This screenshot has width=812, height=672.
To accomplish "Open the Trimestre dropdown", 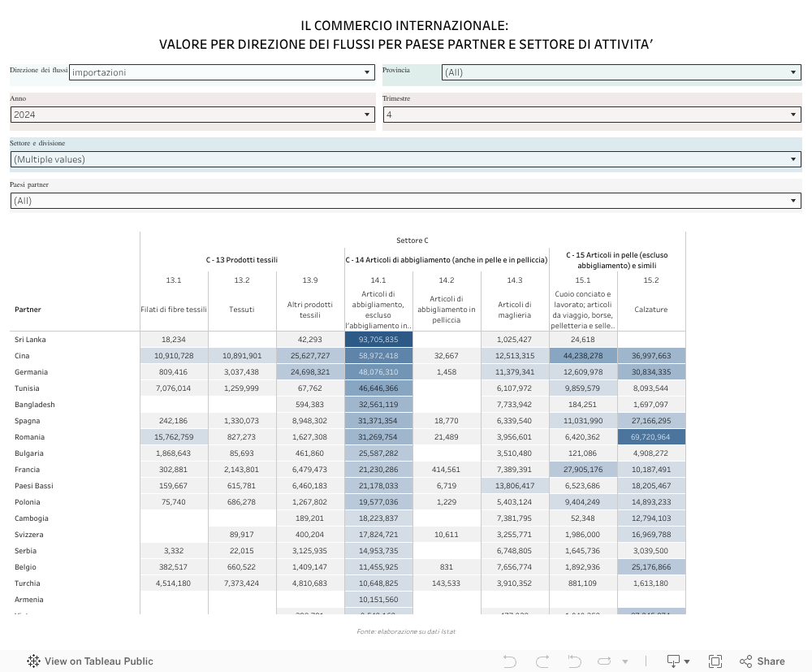I will pyautogui.click(x=592, y=115).
